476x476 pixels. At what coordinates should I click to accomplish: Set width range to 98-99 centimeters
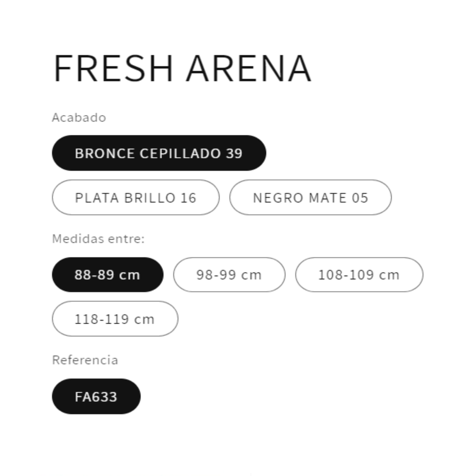229,274
